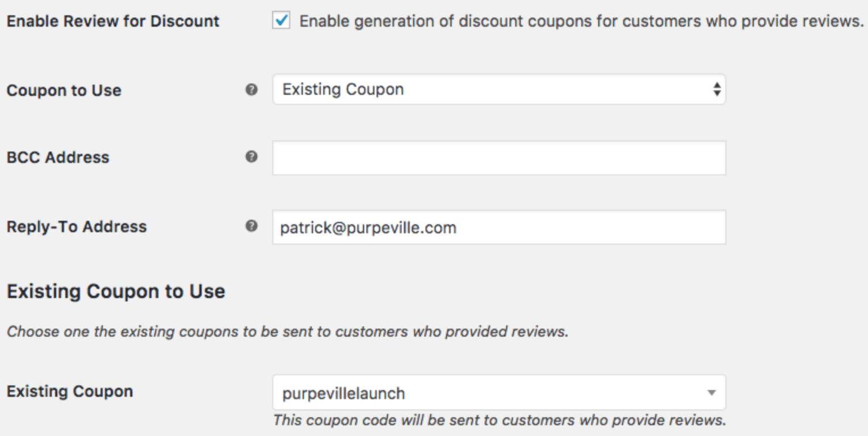Image resolution: width=868 pixels, height=436 pixels.
Task: Click the patrick@purpeville.com text in the field
Action: point(368,228)
